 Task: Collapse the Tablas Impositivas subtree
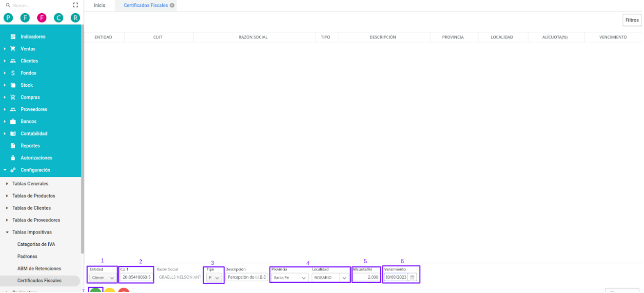(x=7, y=233)
